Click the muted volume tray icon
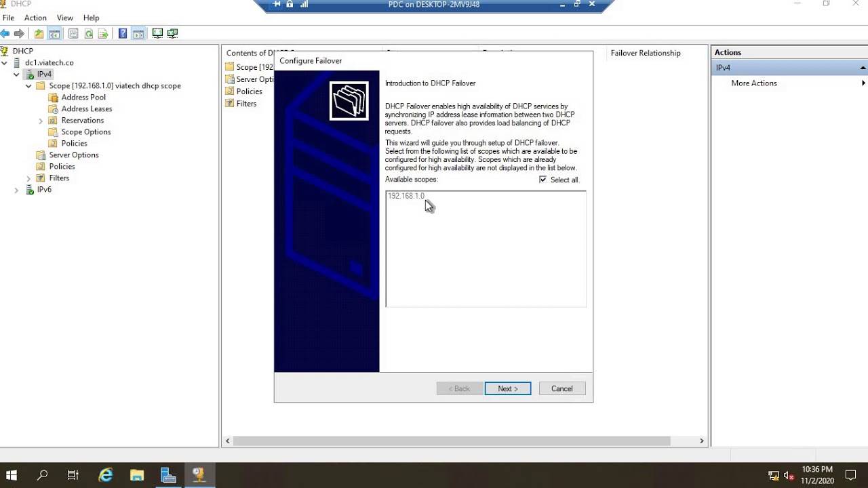 [x=789, y=476]
